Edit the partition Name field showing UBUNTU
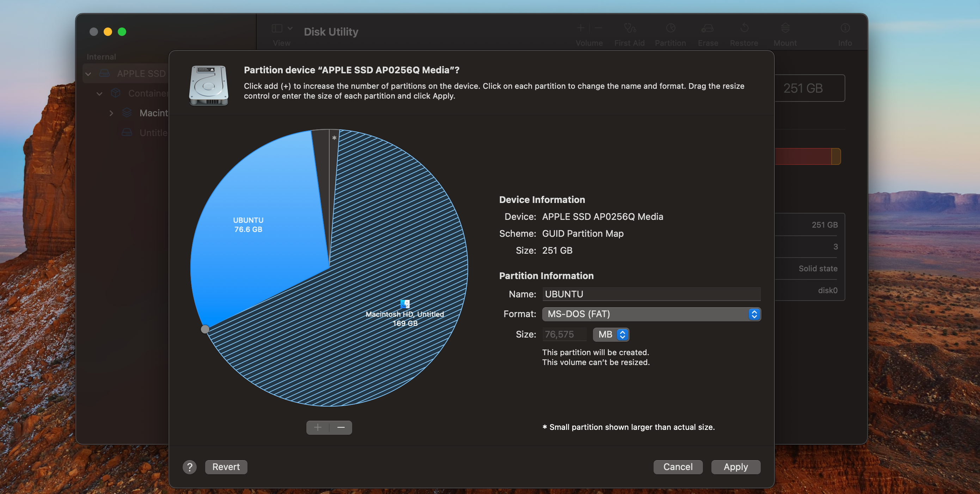Image resolution: width=980 pixels, height=494 pixels. tap(651, 294)
